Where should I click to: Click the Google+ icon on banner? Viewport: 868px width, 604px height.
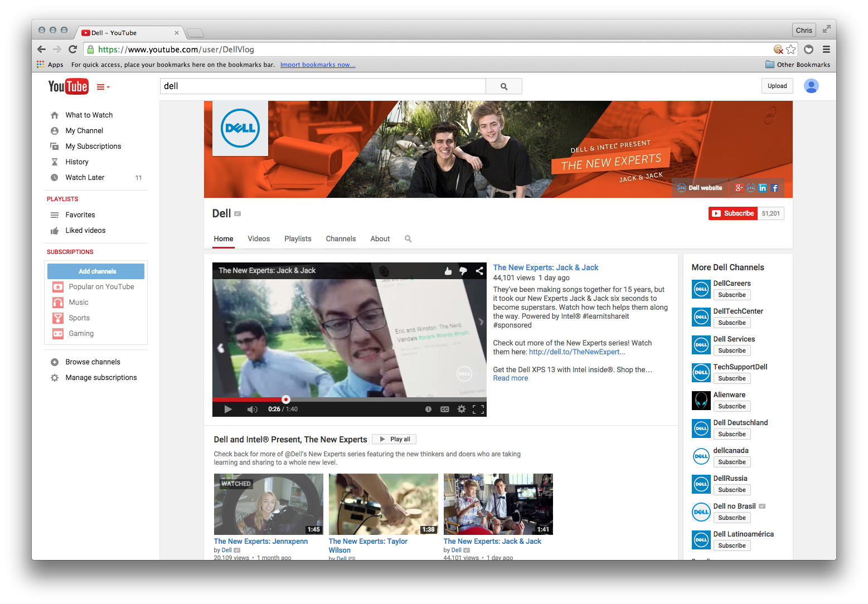tap(739, 188)
